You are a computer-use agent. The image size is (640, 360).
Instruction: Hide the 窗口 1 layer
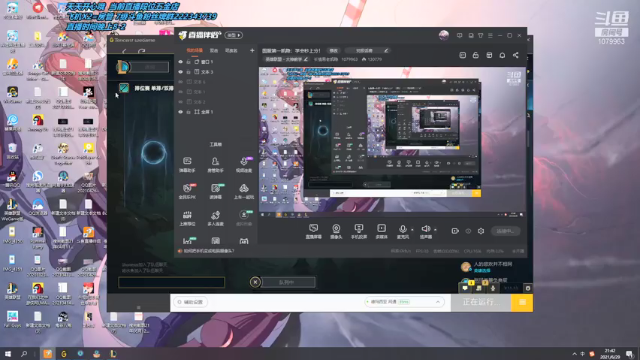180,62
